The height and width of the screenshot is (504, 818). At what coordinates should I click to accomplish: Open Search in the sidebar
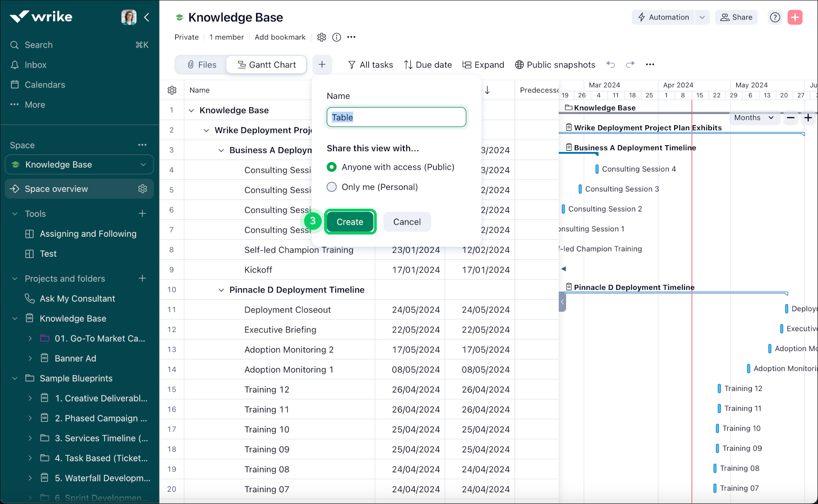(38, 44)
